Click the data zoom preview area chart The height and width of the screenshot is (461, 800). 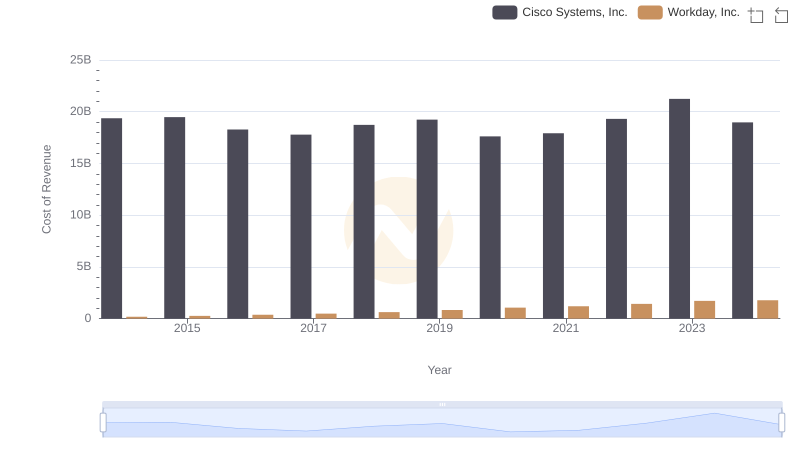point(442,423)
